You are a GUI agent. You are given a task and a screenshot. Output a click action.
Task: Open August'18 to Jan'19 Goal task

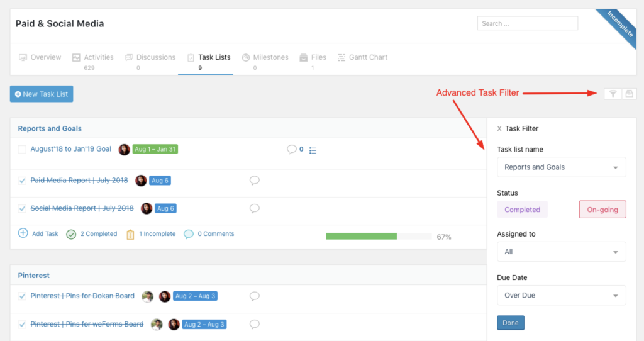(x=70, y=149)
